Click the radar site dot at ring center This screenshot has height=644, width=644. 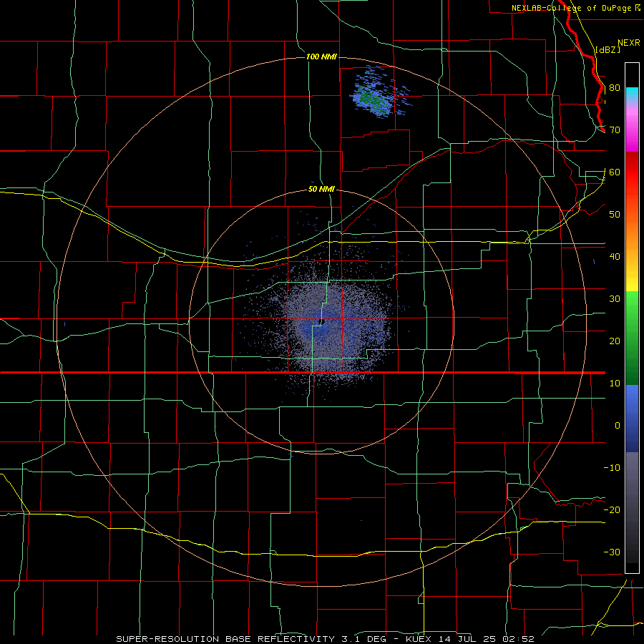tap(323, 322)
